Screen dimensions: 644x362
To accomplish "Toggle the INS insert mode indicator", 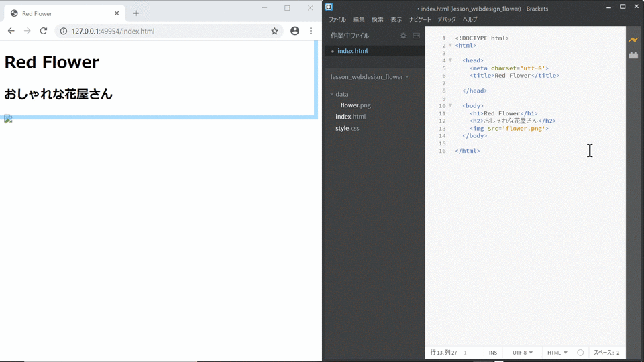I will tap(493, 353).
